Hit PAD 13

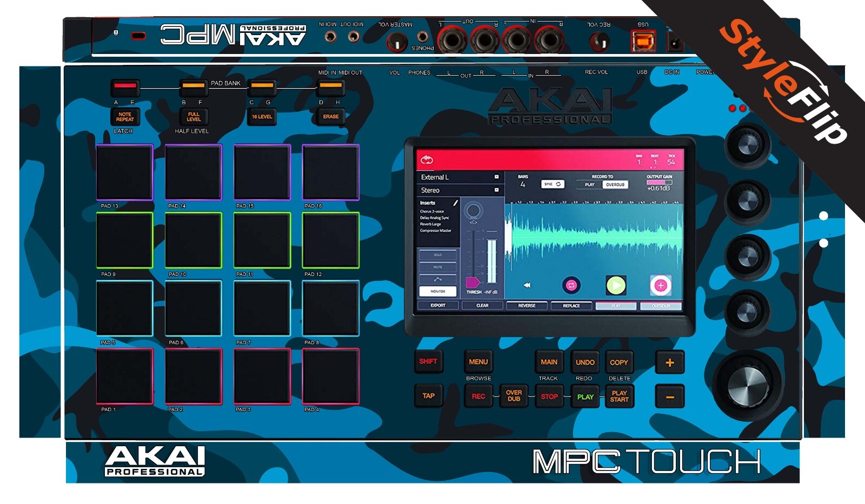(x=125, y=173)
